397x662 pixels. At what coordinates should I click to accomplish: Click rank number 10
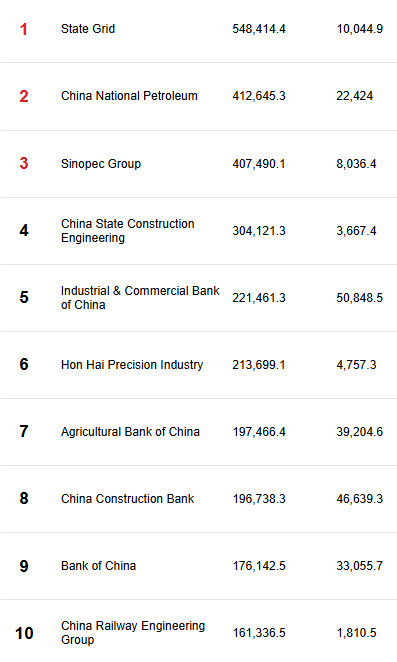(x=24, y=633)
